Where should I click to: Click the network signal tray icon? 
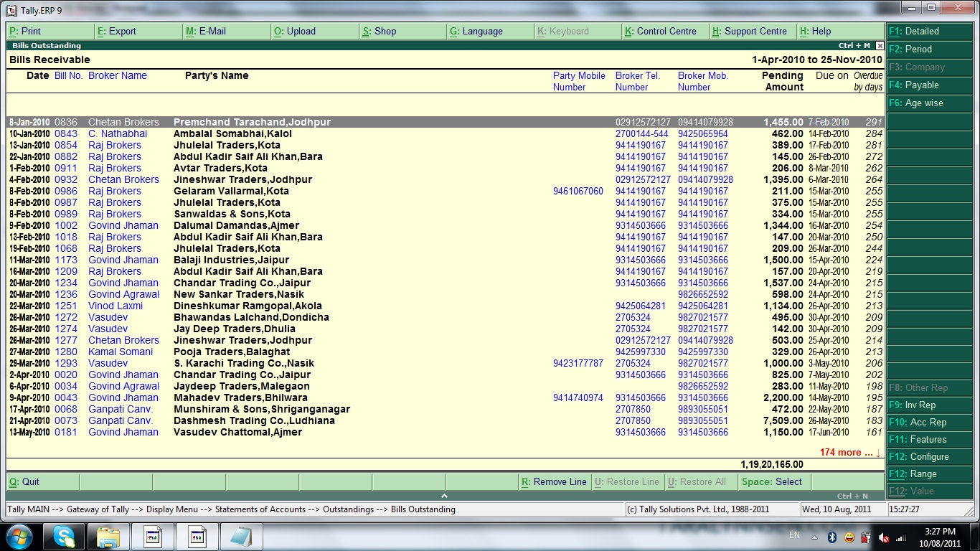tap(901, 537)
